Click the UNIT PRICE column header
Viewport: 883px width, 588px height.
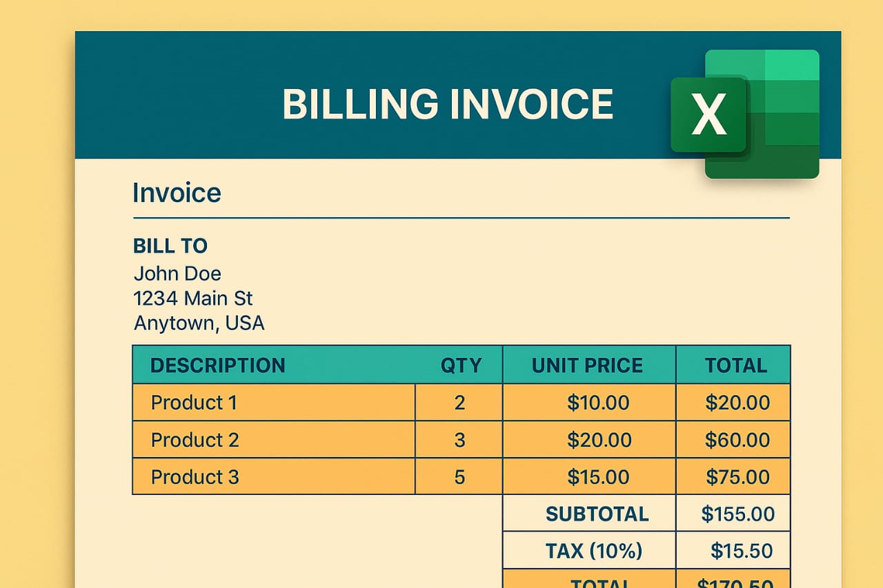point(587,365)
